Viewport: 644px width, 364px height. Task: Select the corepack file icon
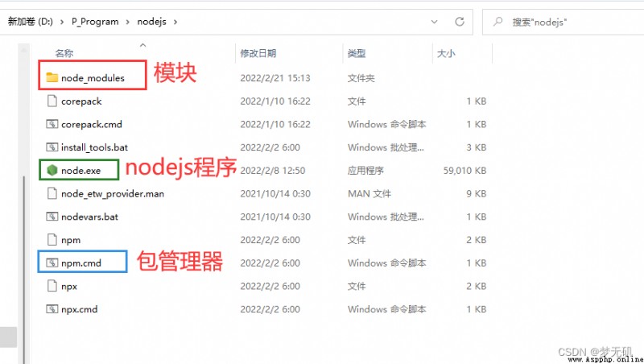[x=52, y=101]
